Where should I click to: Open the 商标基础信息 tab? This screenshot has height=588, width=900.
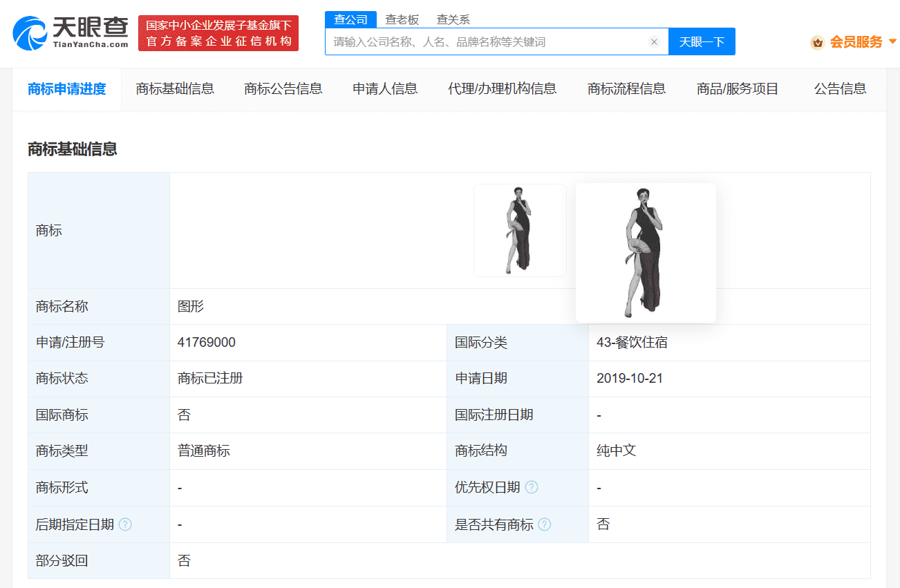(x=175, y=88)
